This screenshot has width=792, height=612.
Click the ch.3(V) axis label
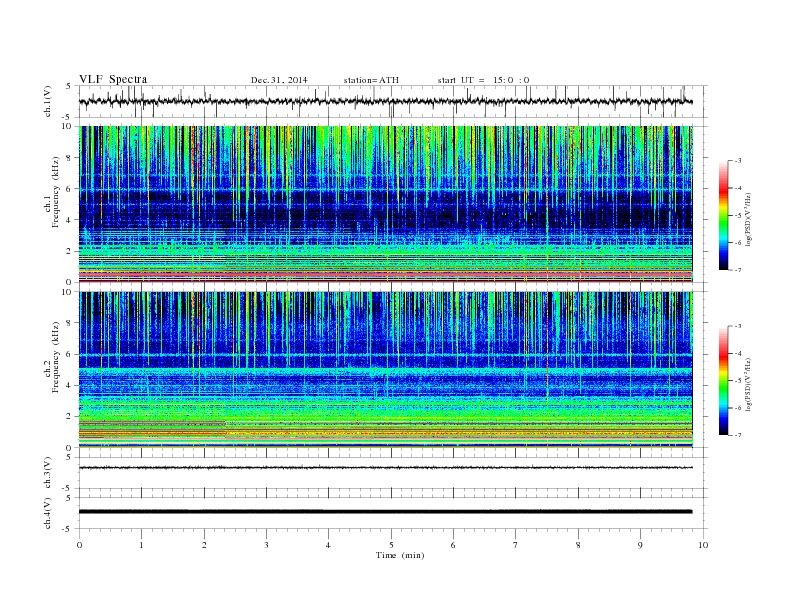tap(48, 473)
